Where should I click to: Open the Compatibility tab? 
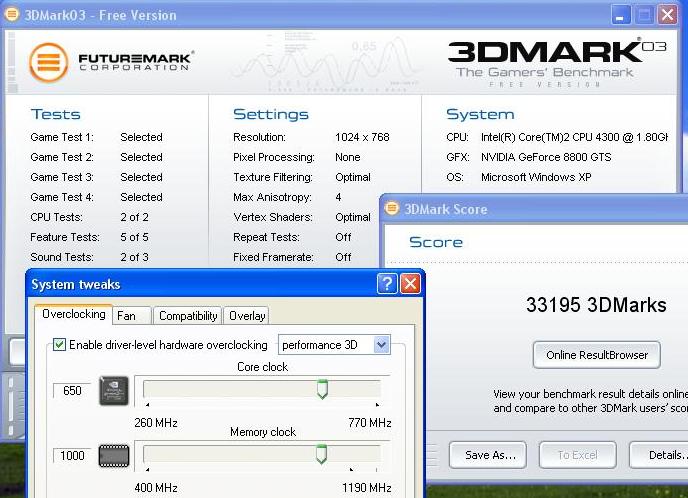(x=188, y=316)
